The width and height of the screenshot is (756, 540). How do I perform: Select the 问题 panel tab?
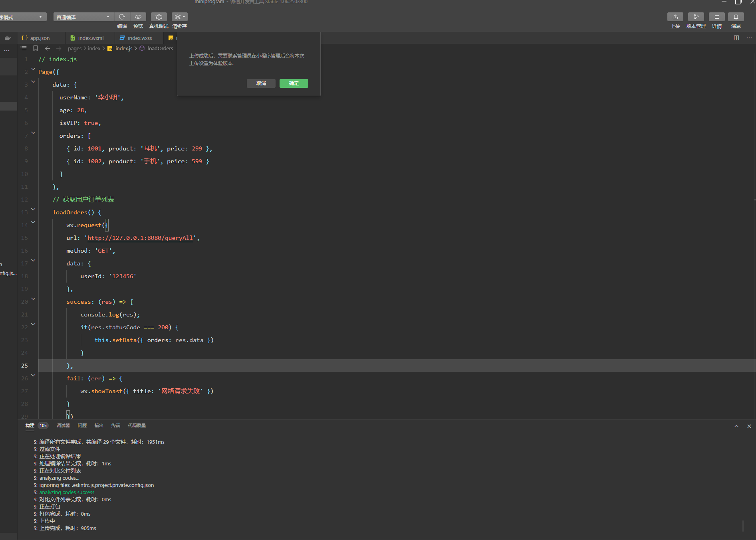pyautogui.click(x=82, y=425)
